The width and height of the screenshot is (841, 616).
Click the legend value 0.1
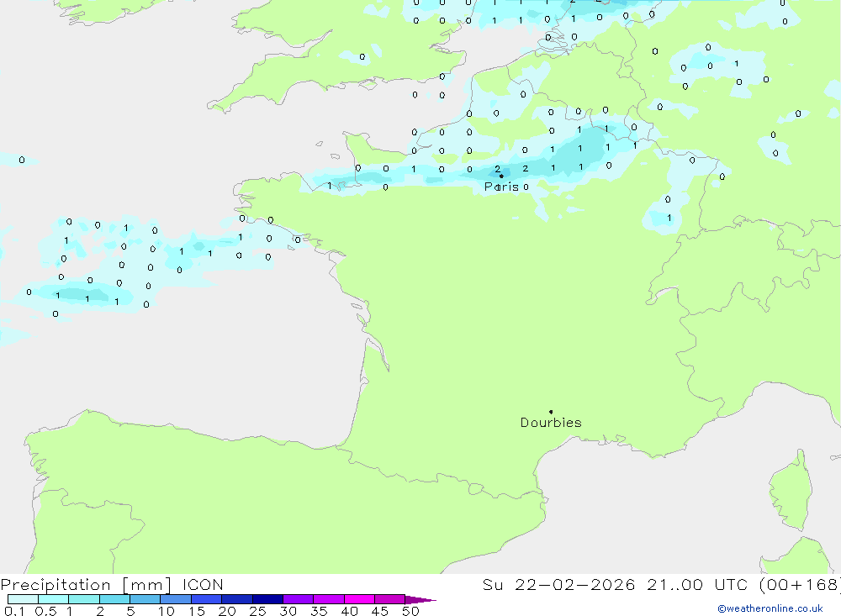coord(14,611)
